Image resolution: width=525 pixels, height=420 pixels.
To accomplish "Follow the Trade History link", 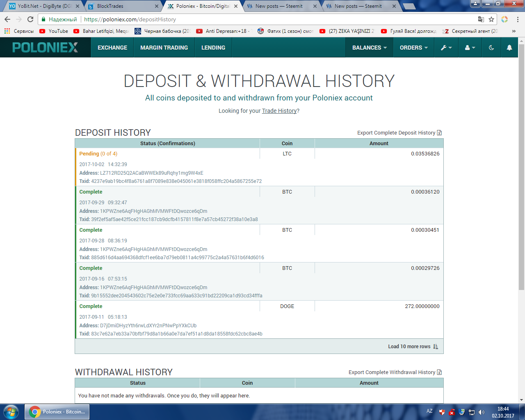I will point(279,111).
